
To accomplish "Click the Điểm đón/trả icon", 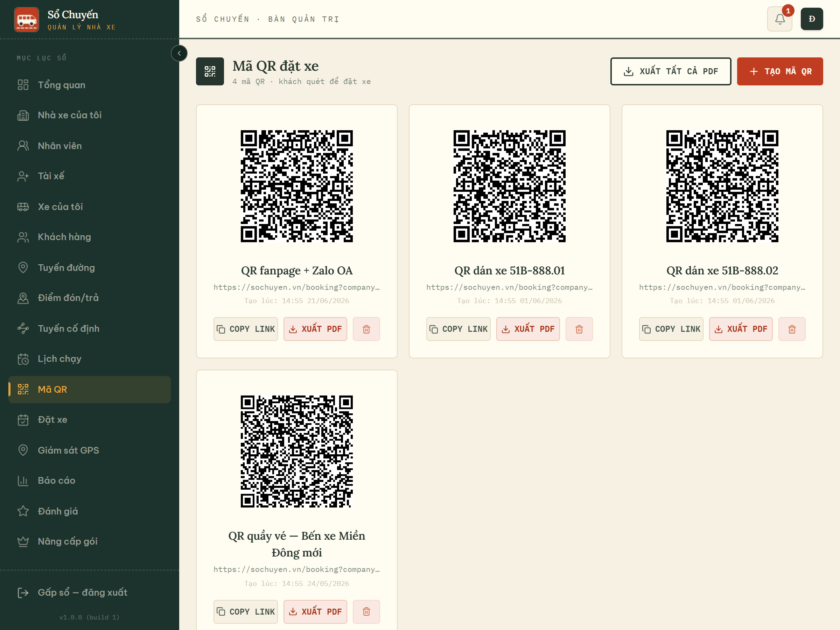I will (23, 298).
